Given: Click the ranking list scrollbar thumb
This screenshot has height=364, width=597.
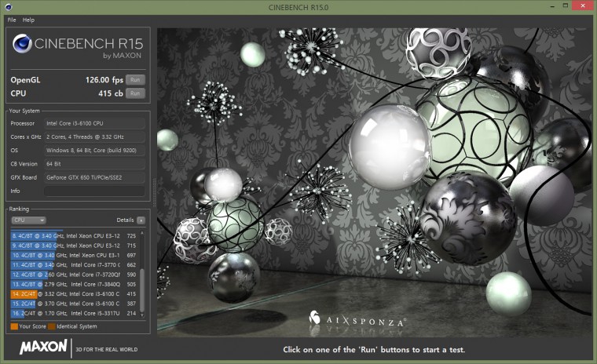Looking at the screenshot, I should pos(142,289).
